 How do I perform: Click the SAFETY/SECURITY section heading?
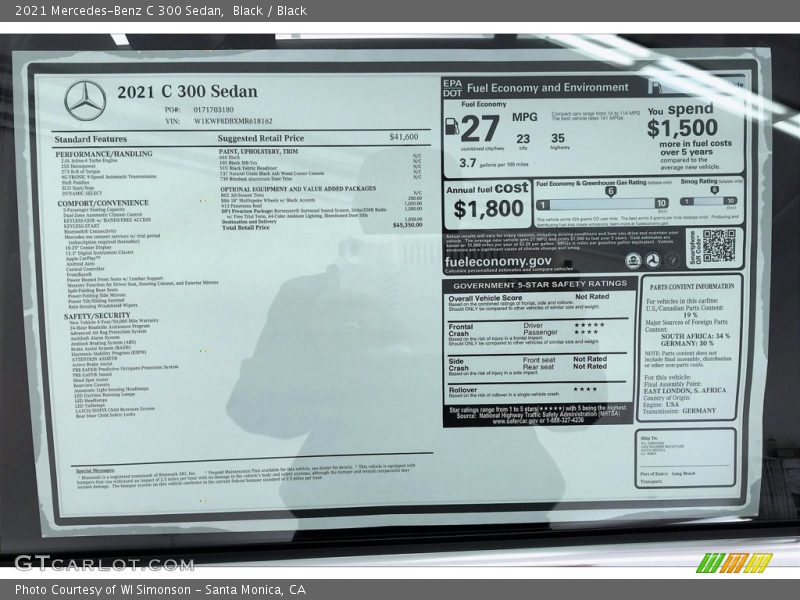[97, 316]
